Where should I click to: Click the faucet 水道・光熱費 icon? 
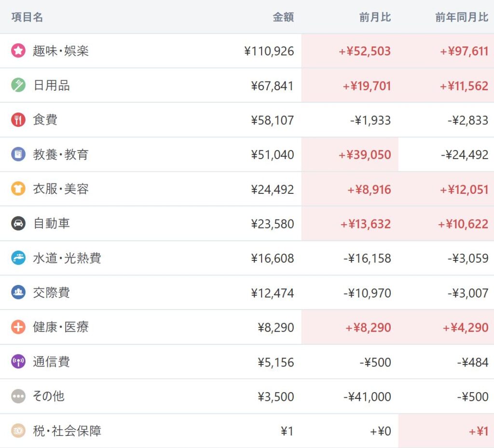[18, 258]
